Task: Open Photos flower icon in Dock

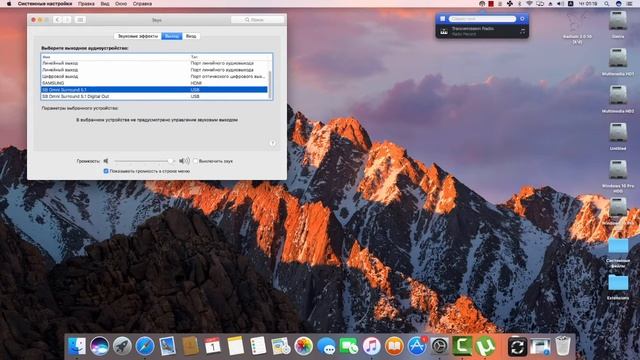Action: pos(303,346)
